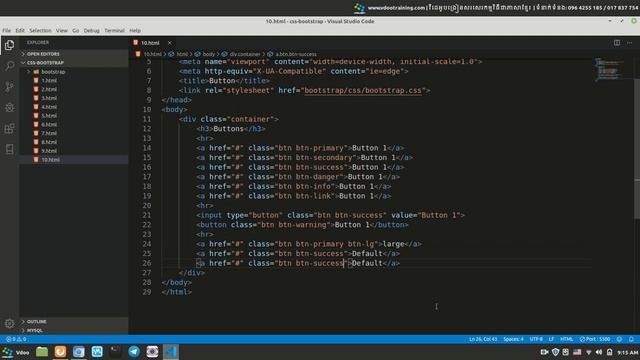The height and width of the screenshot is (360, 640).
Task: Open the Go menu
Action: pyautogui.click(x=76, y=31)
